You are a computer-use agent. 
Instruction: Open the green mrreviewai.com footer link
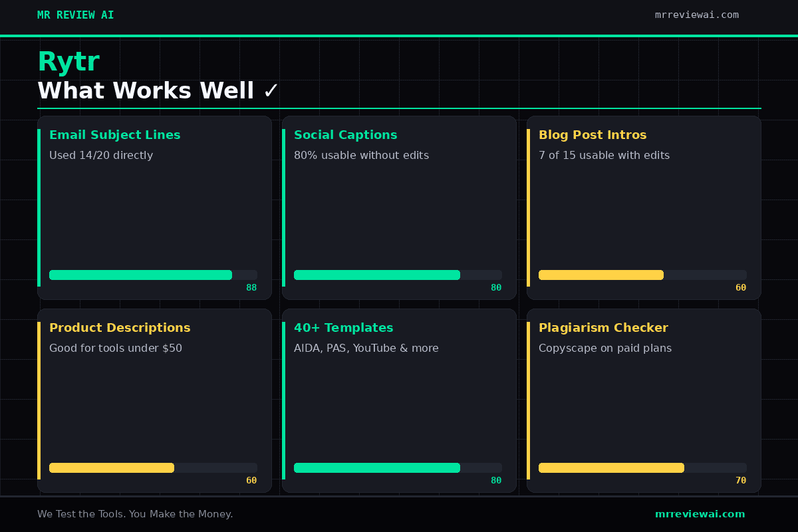[x=700, y=514]
